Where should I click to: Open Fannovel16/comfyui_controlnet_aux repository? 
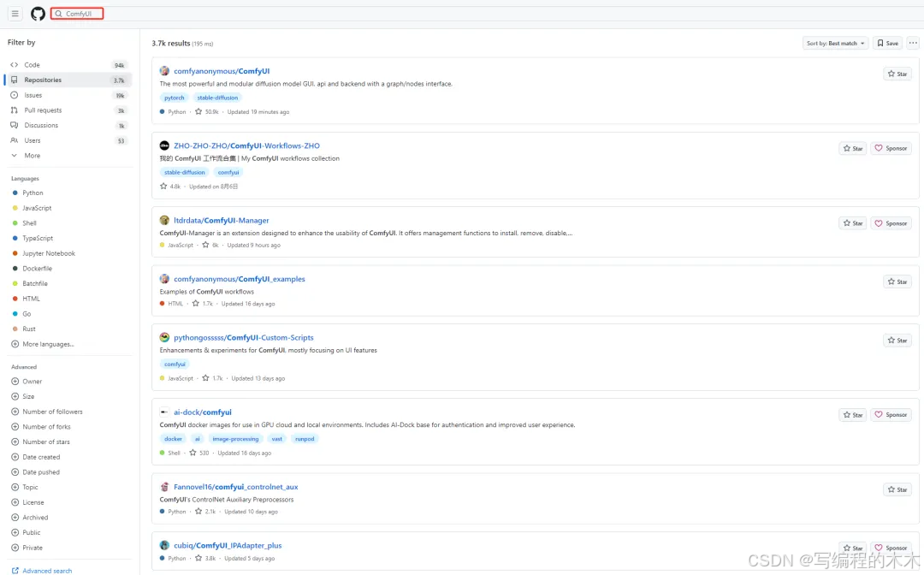236,487
